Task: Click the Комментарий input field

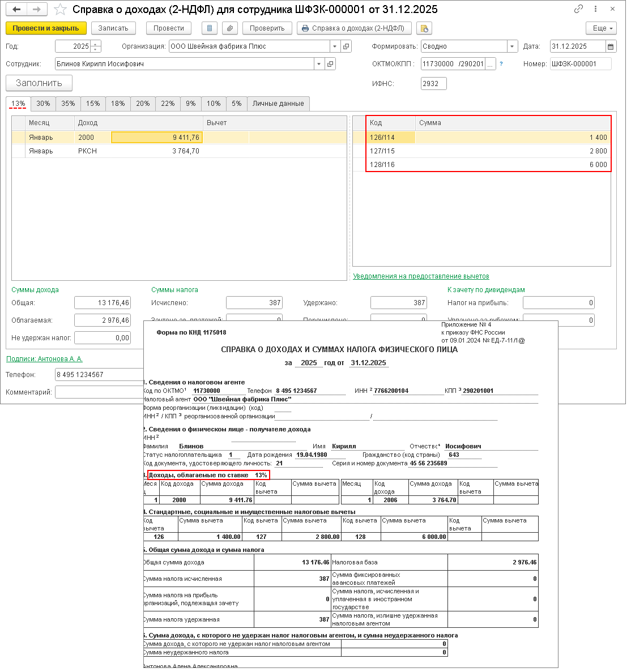Action: click(99, 392)
